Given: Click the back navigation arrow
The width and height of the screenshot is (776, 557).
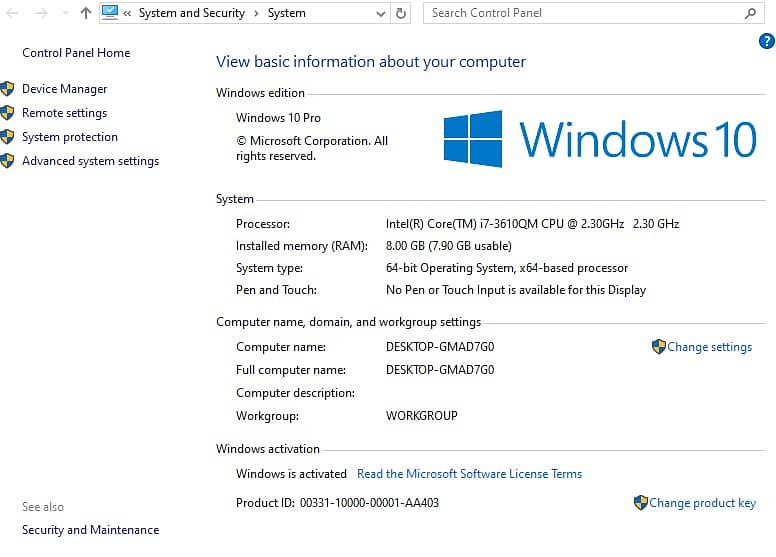Looking at the screenshot, I should click(x=12, y=13).
